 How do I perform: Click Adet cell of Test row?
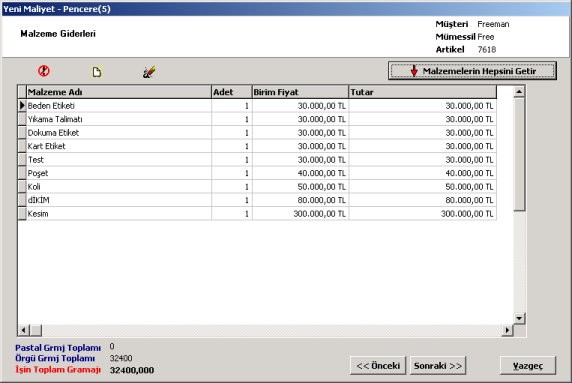[x=232, y=160]
